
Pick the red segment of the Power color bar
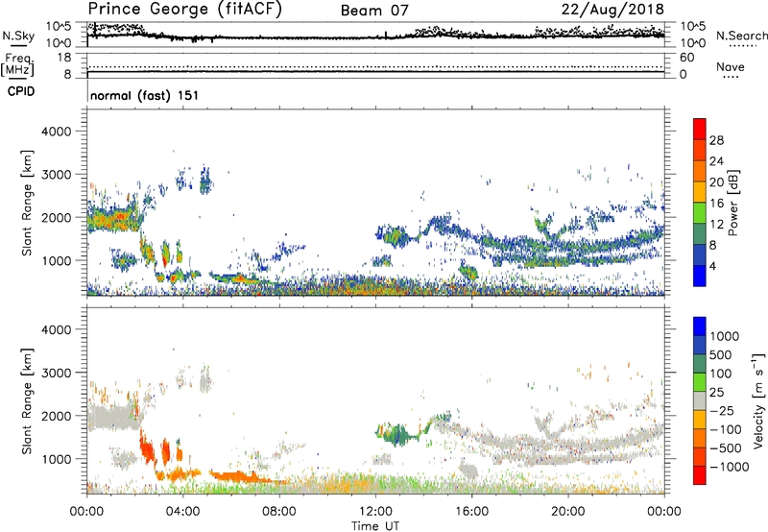point(700,129)
